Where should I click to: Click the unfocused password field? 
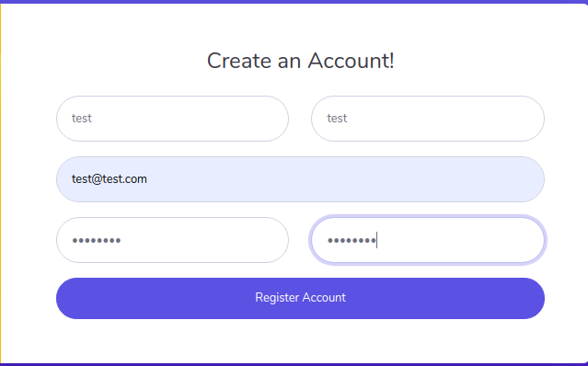[172, 240]
